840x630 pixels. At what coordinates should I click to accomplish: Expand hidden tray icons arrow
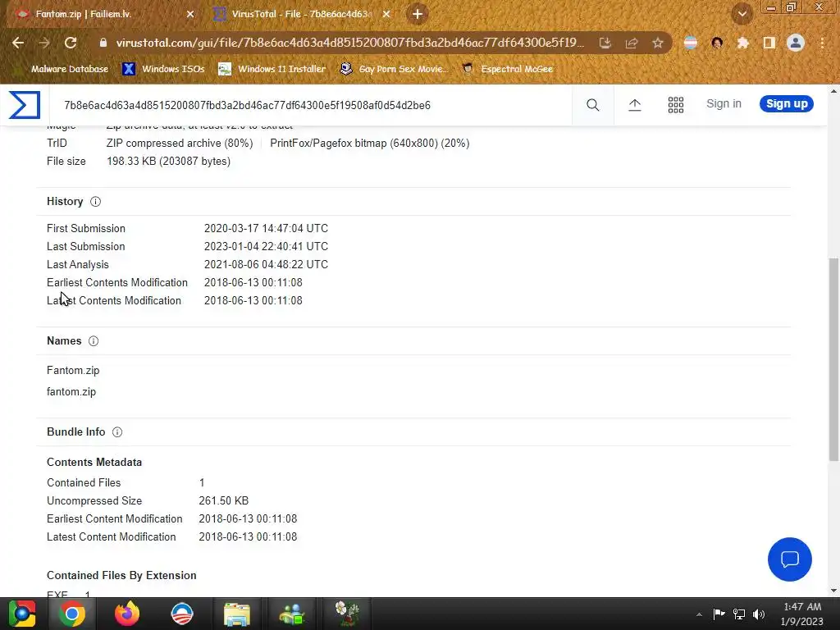pos(699,614)
